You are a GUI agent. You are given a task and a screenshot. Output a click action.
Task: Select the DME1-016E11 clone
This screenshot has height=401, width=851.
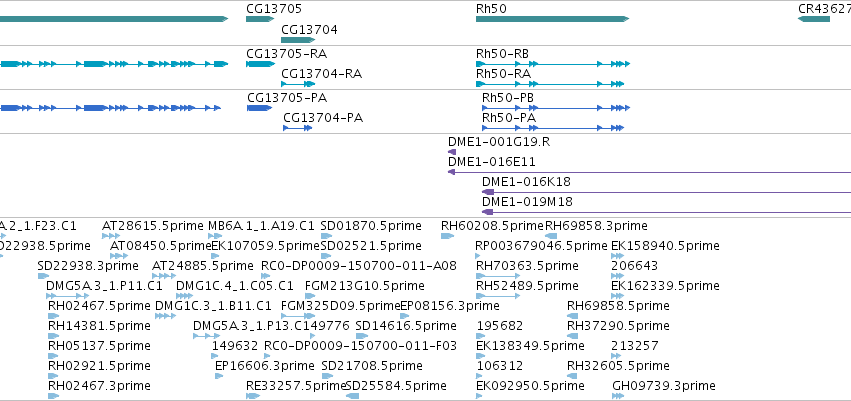click(x=649, y=172)
